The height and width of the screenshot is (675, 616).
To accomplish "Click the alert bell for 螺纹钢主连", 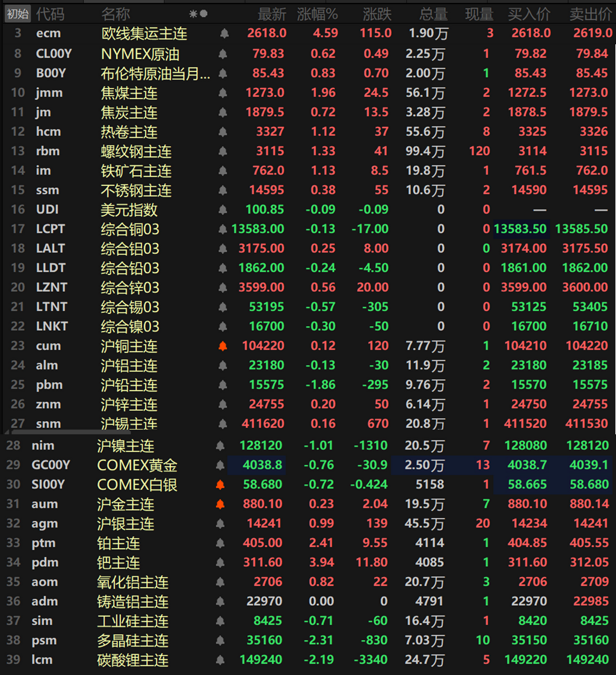I will click(x=223, y=151).
